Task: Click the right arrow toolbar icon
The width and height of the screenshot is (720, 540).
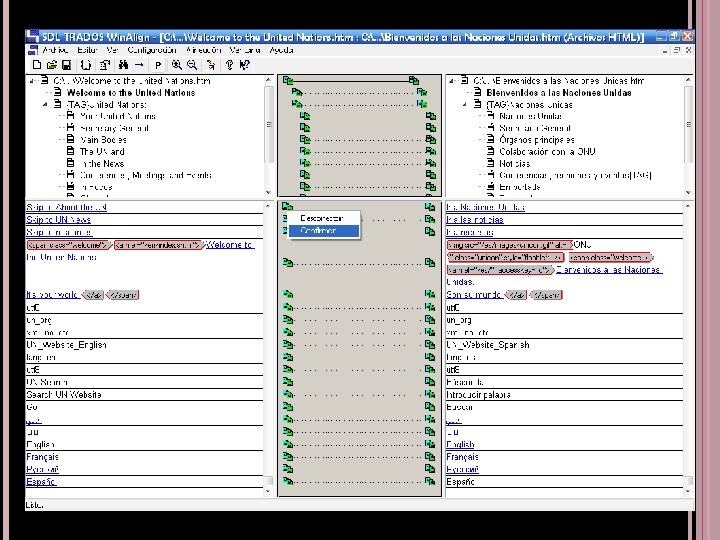Action: (x=139, y=65)
